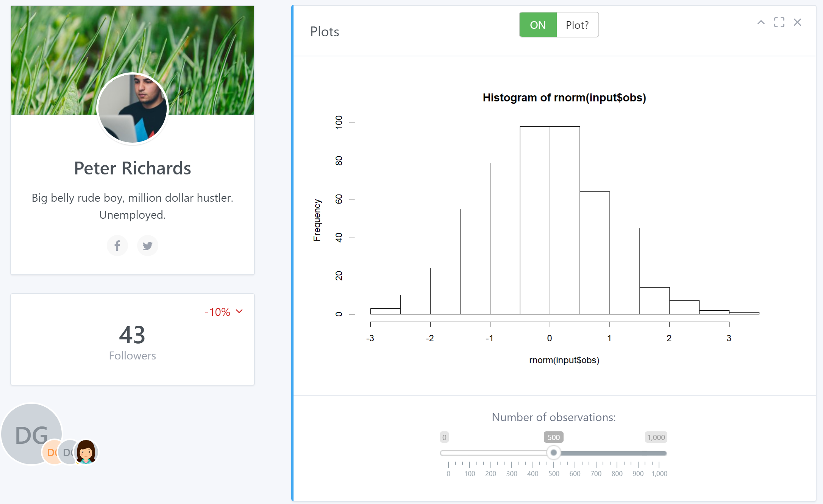Screen dimensions: 823x504
Task: Click the -10% down chevron
Action: click(x=239, y=311)
